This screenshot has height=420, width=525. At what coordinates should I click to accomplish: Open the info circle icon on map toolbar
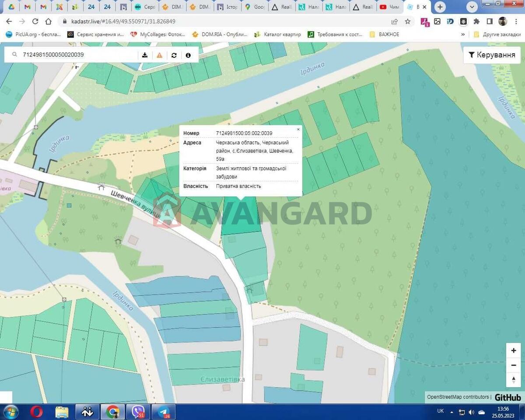188,55
